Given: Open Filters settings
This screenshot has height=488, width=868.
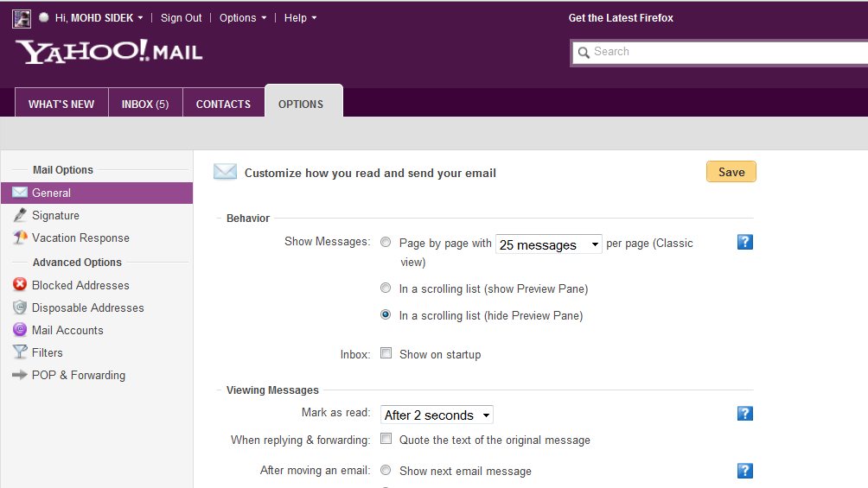Looking at the screenshot, I should 47,352.
